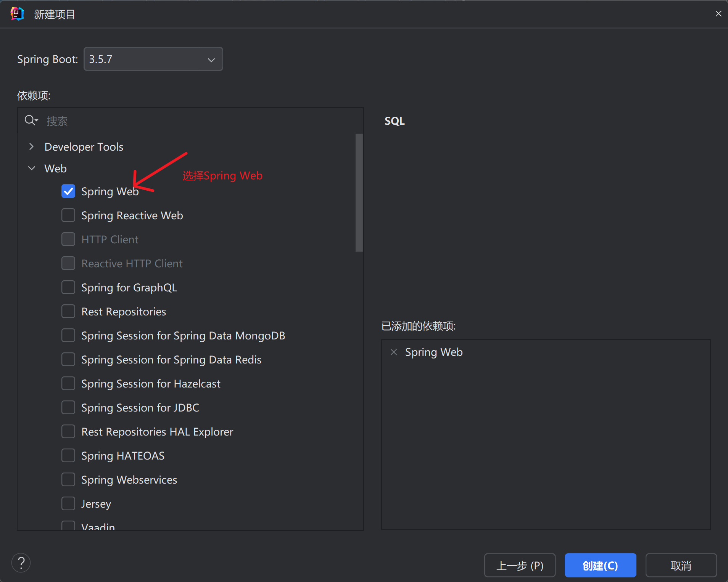Go back with the 上一步 button
The width and height of the screenshot is (728, 582).
(x=520, y=565)
